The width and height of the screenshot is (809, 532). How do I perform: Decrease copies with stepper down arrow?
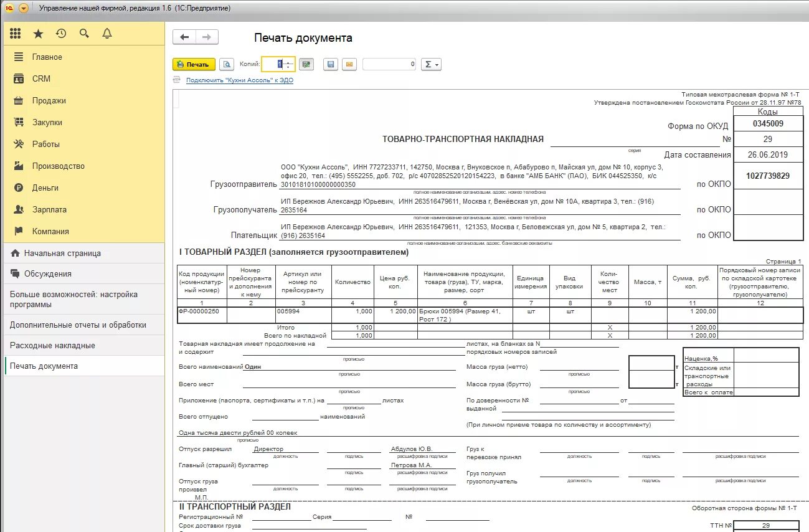288,67
